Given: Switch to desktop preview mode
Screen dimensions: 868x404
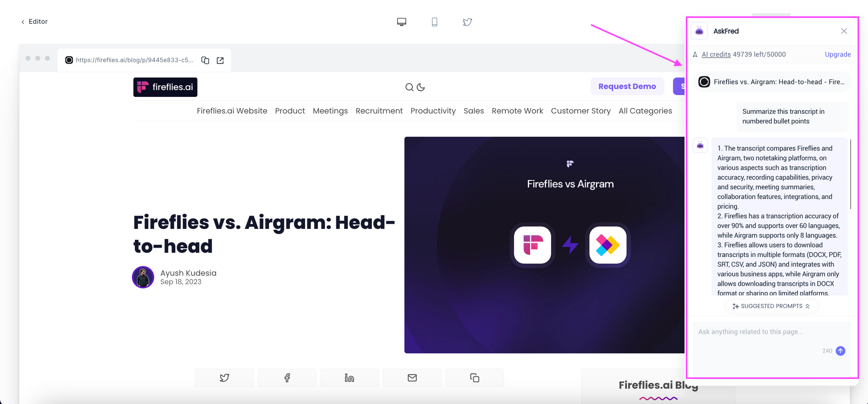Looking at the screenshot, I should point(401,21).
